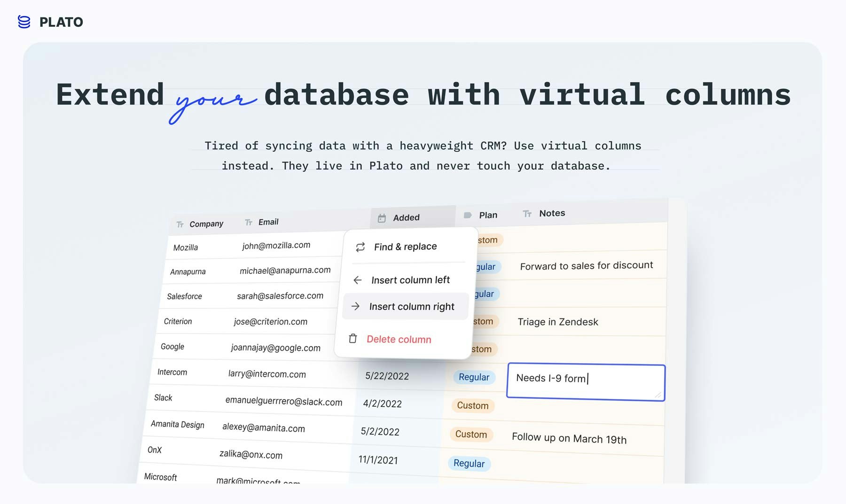Click the emanuelguerrrero@slack.com email cell

click(x=284, y=401)
